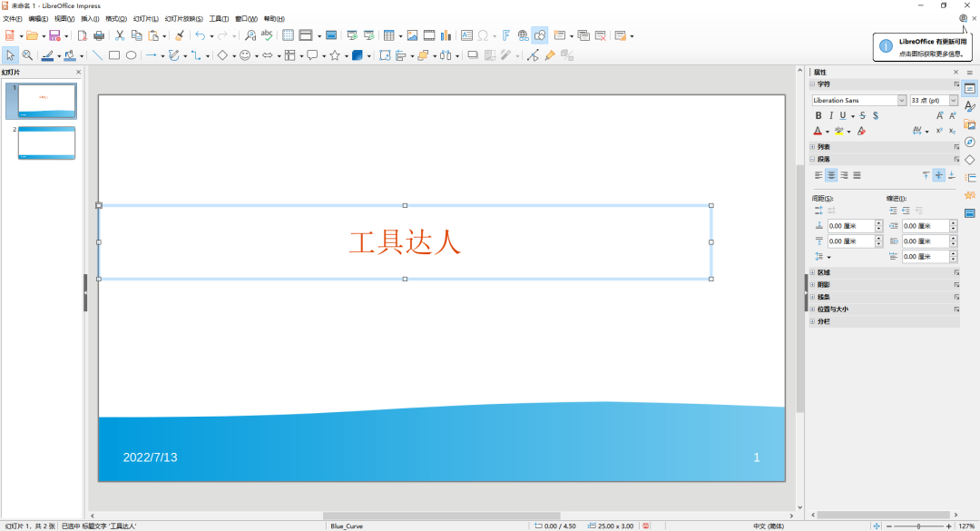Open the 插入 (Insert) menu
The image size is (980, 531).
click(x=90, y=18)
